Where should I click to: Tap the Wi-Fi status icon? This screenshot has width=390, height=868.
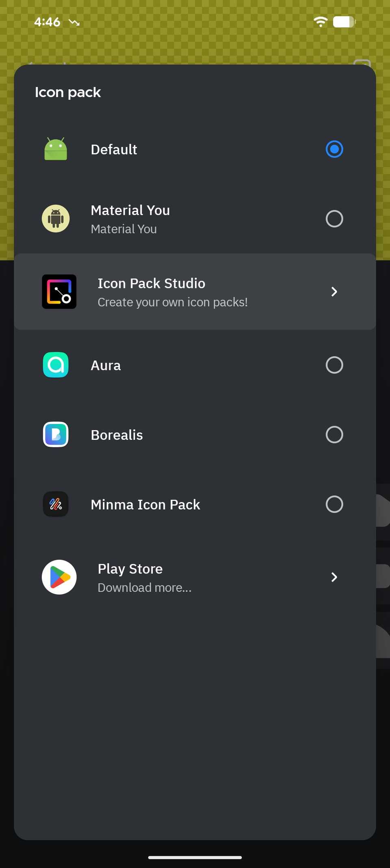point(321,22)
